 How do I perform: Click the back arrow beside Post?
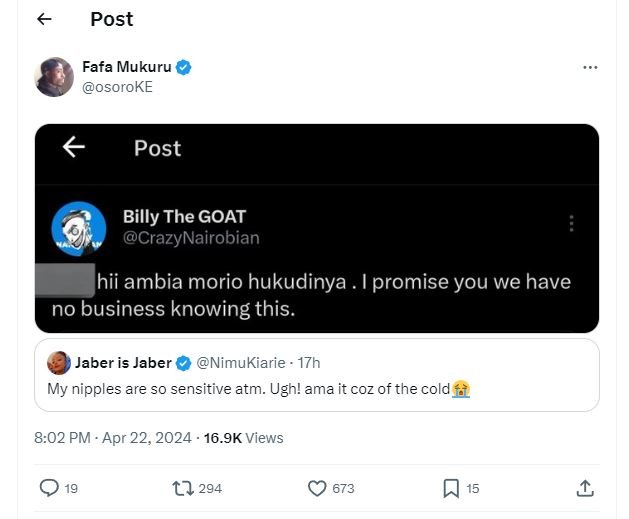(x=44, y=19)
